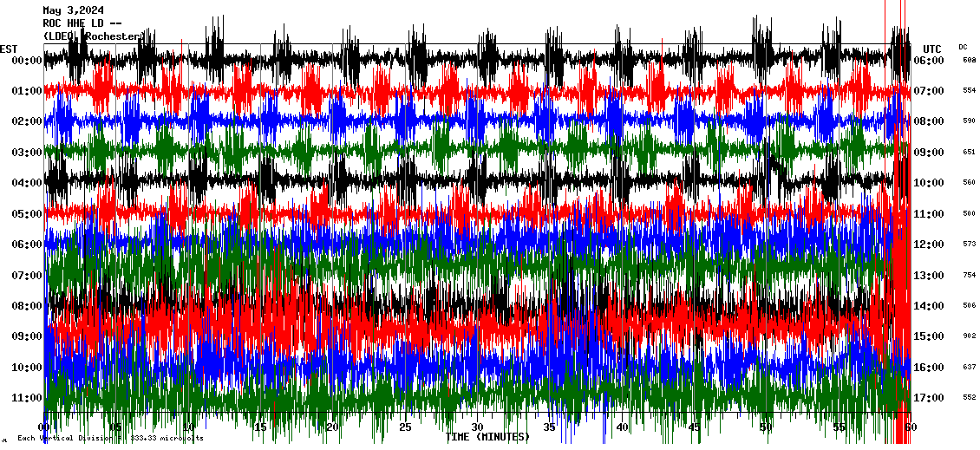Click the 06:00 UTC row label
The height and width of the screenshot is (450, 980).
point(929,61)
